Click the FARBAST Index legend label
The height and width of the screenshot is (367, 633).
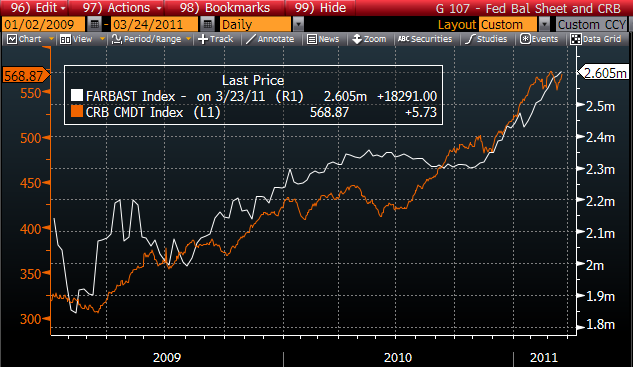coord(130,96)
